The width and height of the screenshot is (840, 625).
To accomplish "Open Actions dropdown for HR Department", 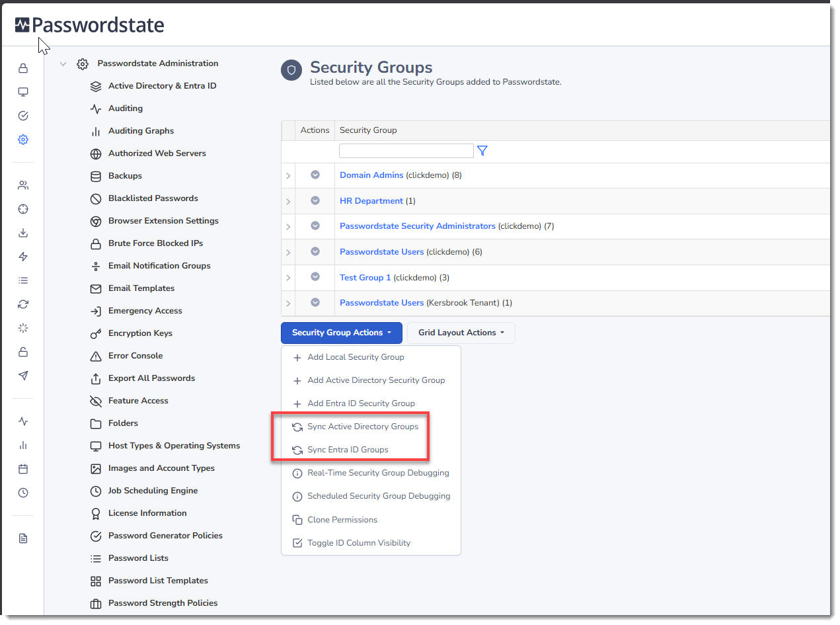I will [x=315, y=200].
